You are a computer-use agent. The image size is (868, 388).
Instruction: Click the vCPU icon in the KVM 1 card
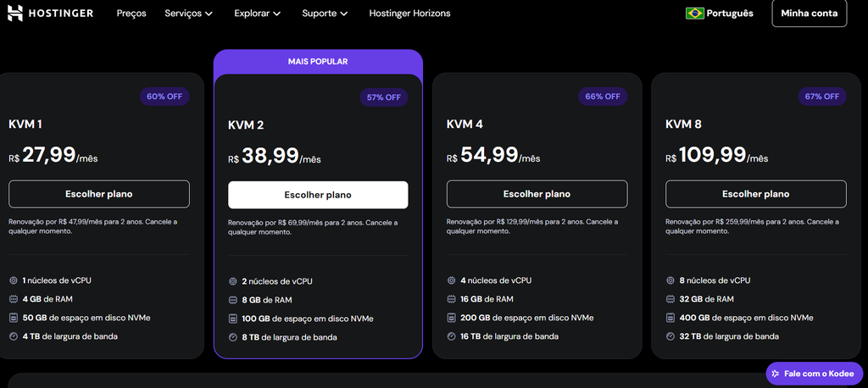[x=14, y=280]
